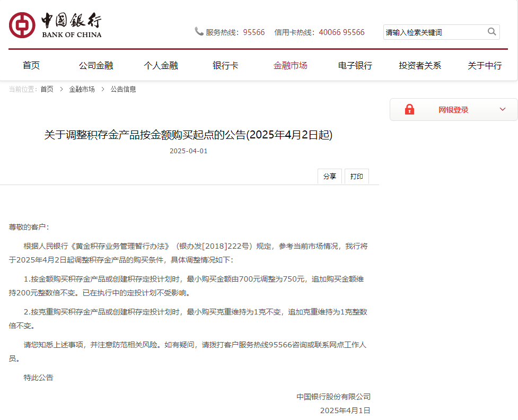Click the 网银登录 login bar
Image resolution: width=518 pixels, height=420 pixels.
453,109
